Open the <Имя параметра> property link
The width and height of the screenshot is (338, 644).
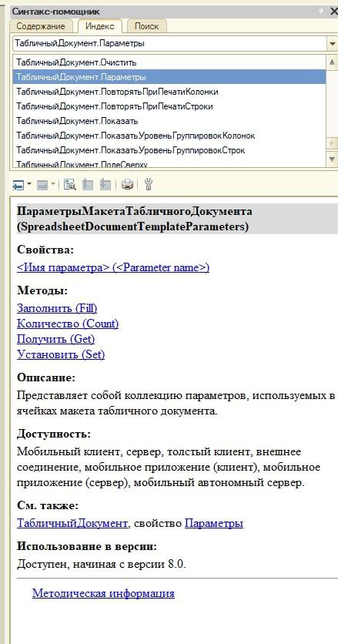tap(113, 268)
